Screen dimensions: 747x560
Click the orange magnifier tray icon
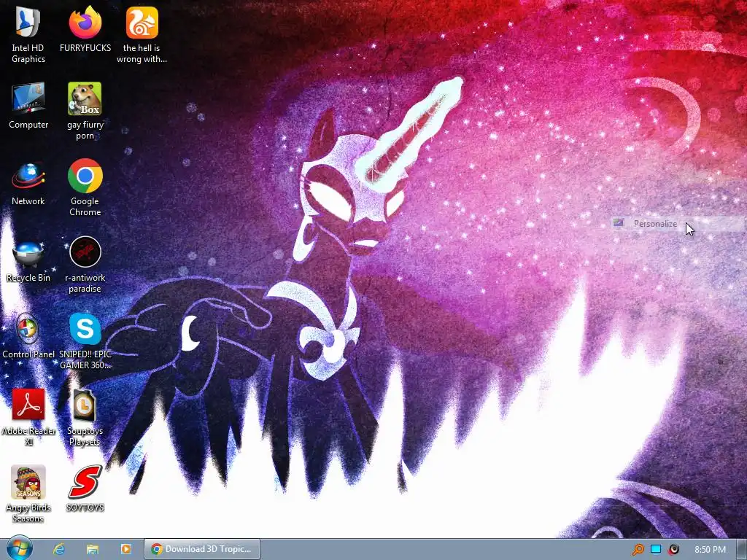click(638, 550)
